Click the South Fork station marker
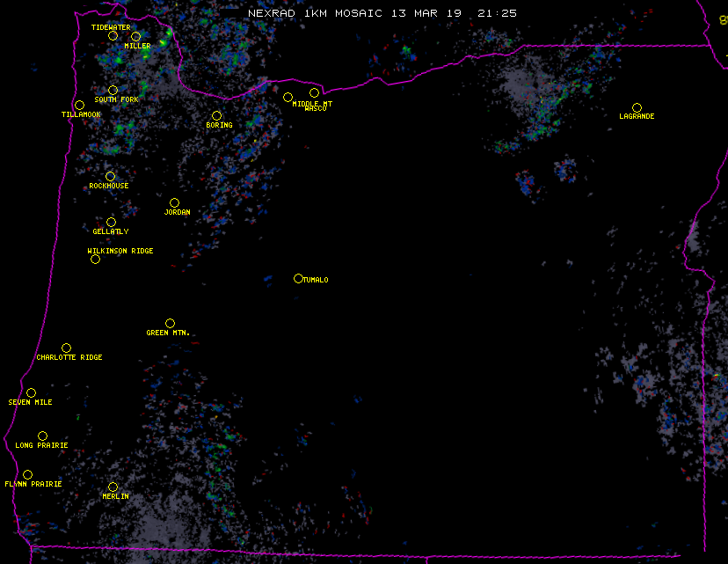 pyautogui.click(x=113, y=90)
